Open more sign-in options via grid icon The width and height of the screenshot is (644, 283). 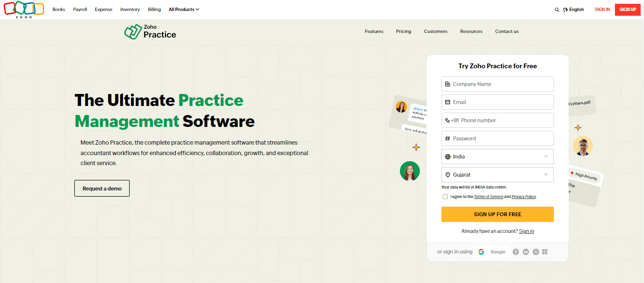tap(545, 252)
